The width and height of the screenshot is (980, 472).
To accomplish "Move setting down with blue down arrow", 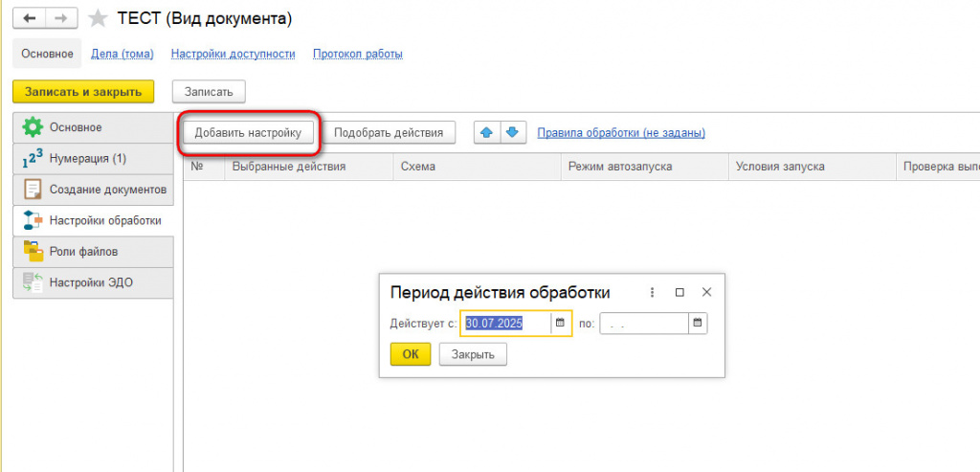I will (x=514, y=132).
